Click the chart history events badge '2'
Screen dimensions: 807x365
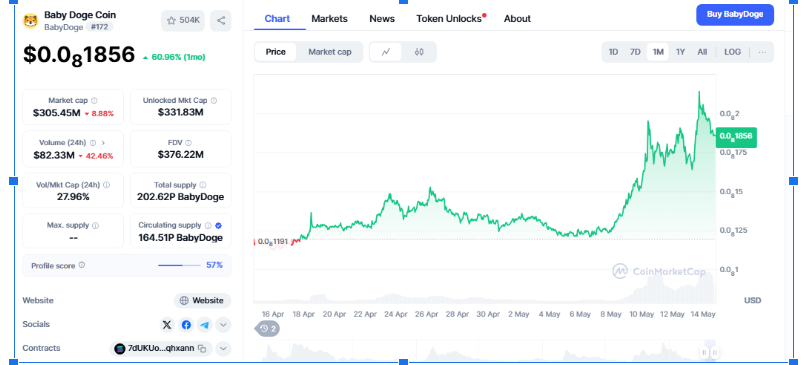(x=268, y=328)
